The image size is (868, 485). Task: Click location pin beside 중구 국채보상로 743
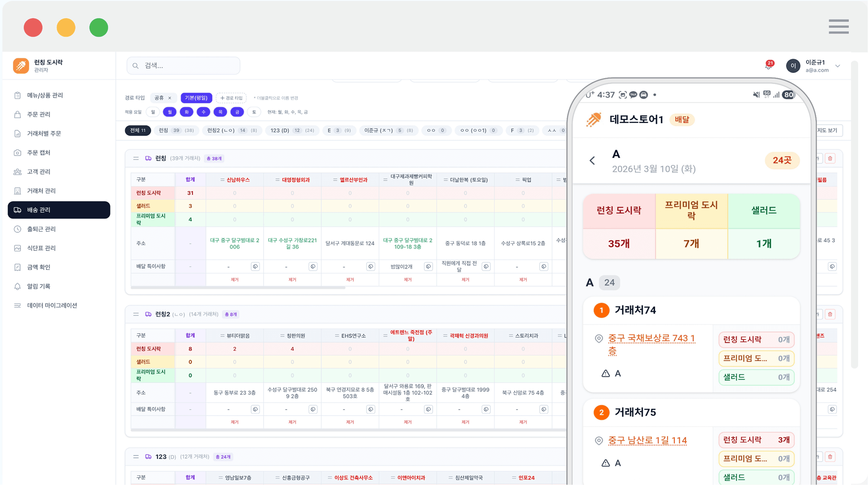tap(599, 338)
